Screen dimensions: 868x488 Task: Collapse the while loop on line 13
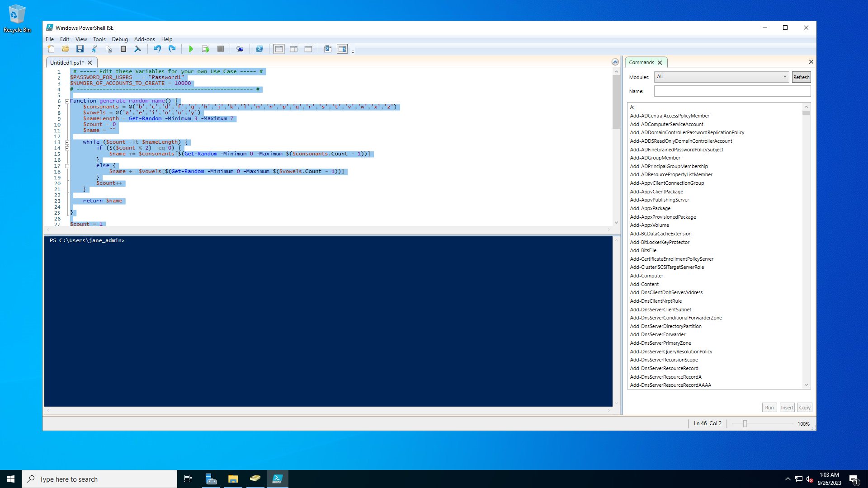tap(67, 142)
